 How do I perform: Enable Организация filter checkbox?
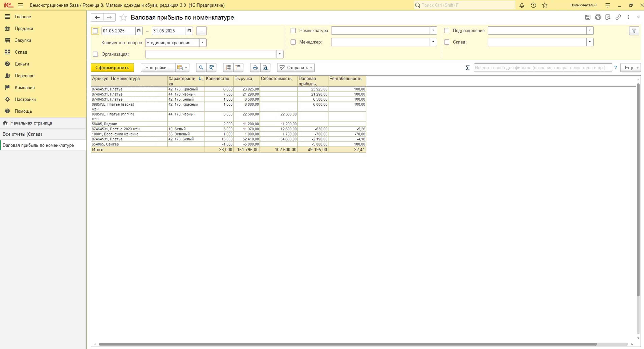95,54
